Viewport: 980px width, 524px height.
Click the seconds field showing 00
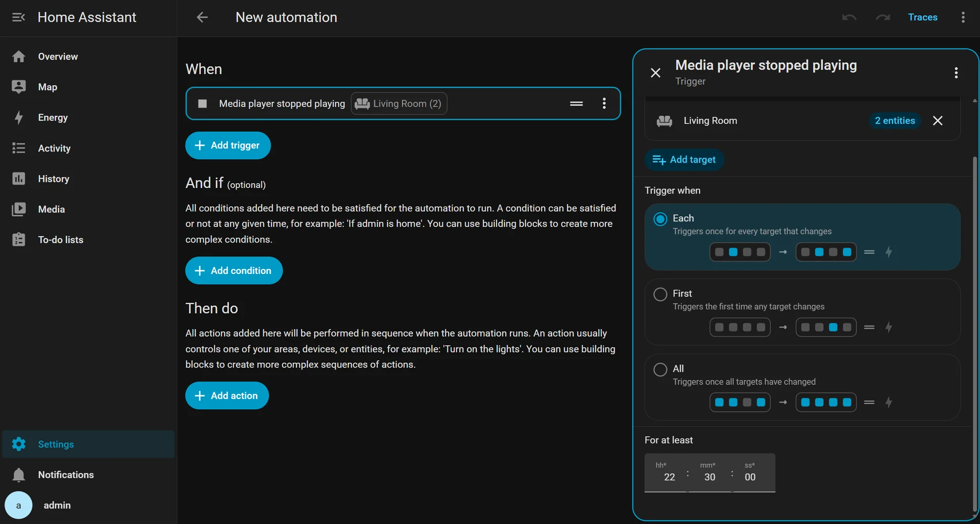point(754,473)
